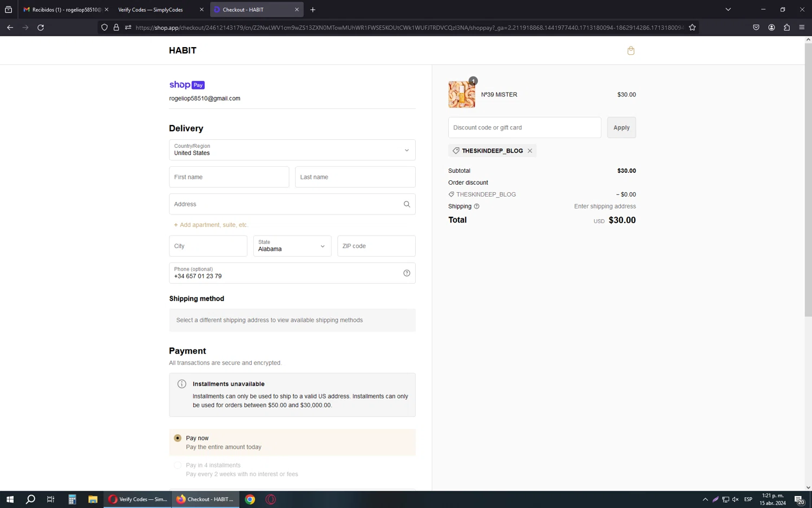Remove the THESKINDEEP_BLOG discount code
The image size is (812, 508).
pos(530,151)
